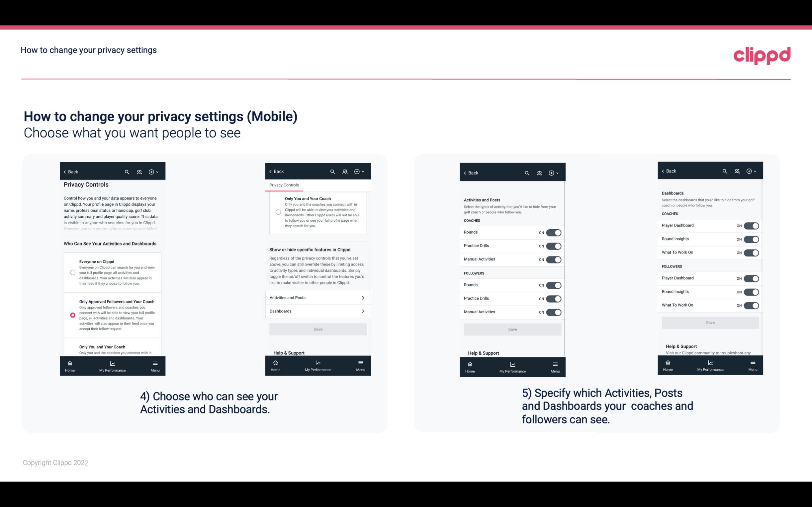Toggle Player Dashboard ON for Followers
The width and height of the screenshot is (812, 507).
[751, 278]
